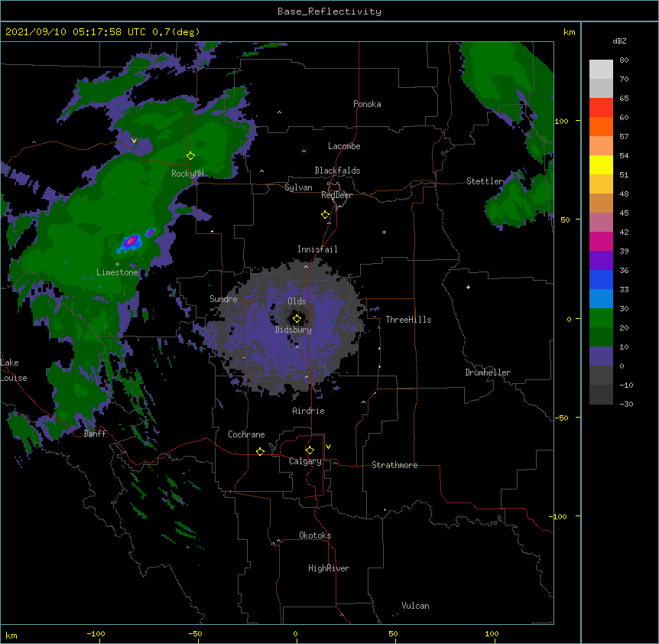Click the Strathmore label
This screenshot has height=644, width=659.
(394, 465)
